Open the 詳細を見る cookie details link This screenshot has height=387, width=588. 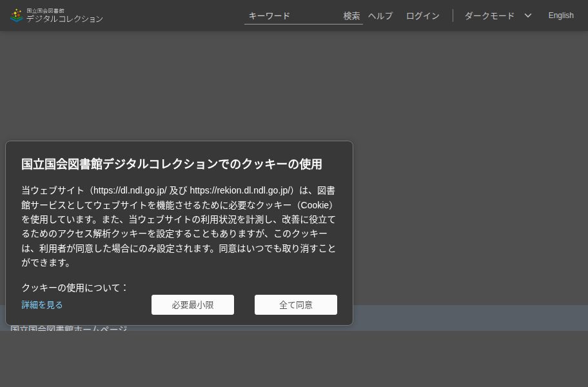tap(42, 305)
